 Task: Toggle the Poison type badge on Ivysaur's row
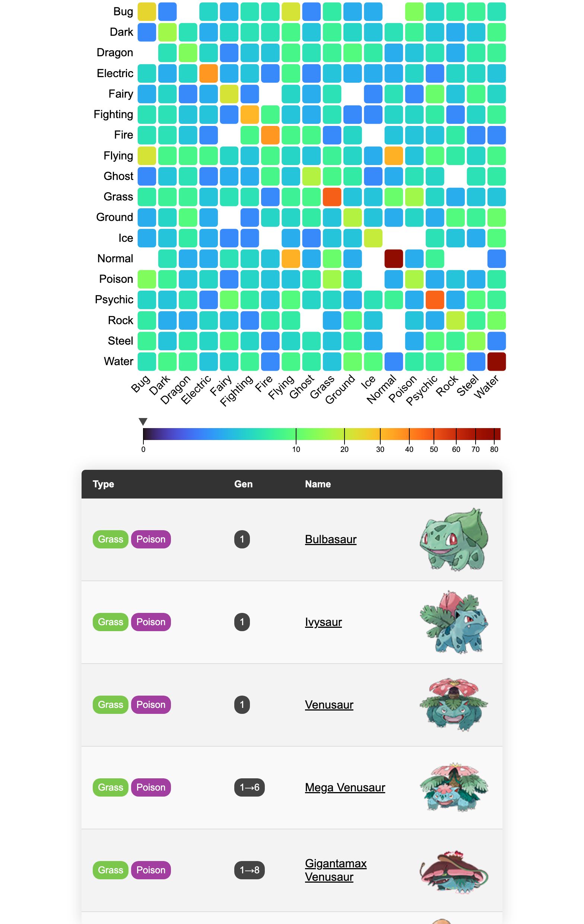(151, 621)
